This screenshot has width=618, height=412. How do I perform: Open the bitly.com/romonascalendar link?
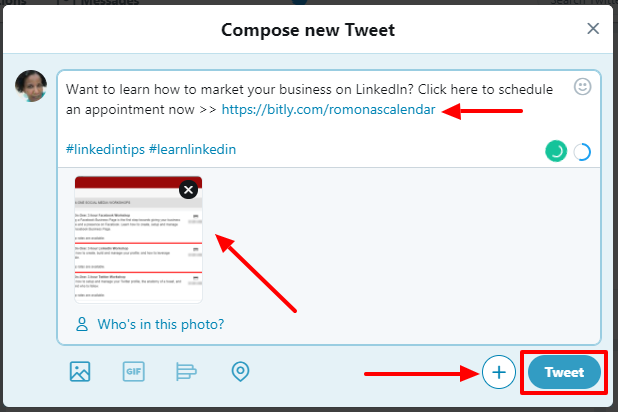coord(328,109)
